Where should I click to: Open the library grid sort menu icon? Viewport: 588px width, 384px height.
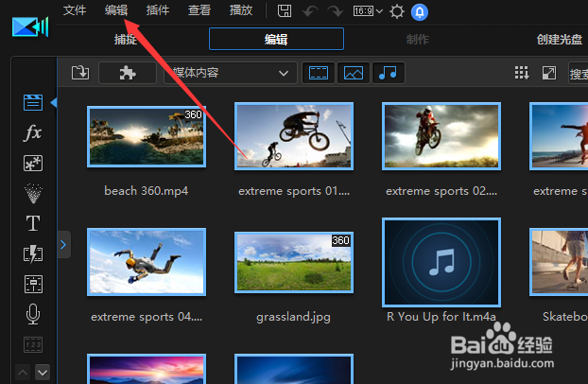522,73
